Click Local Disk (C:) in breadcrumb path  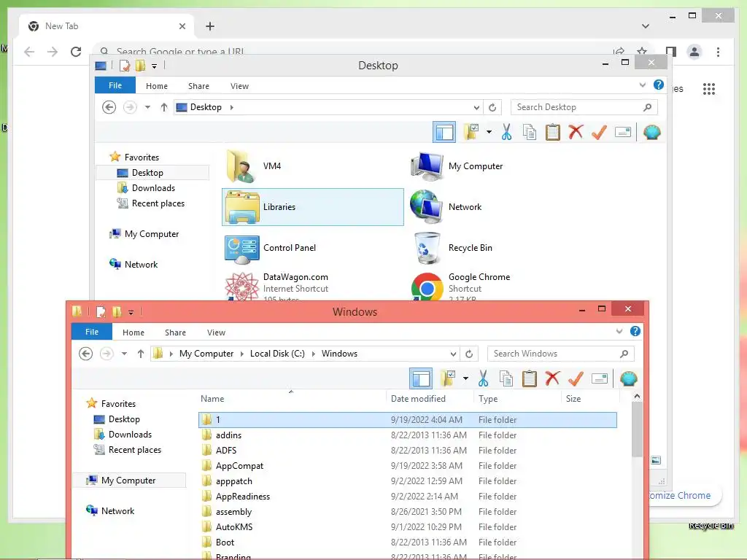click(x=277, y=354)
